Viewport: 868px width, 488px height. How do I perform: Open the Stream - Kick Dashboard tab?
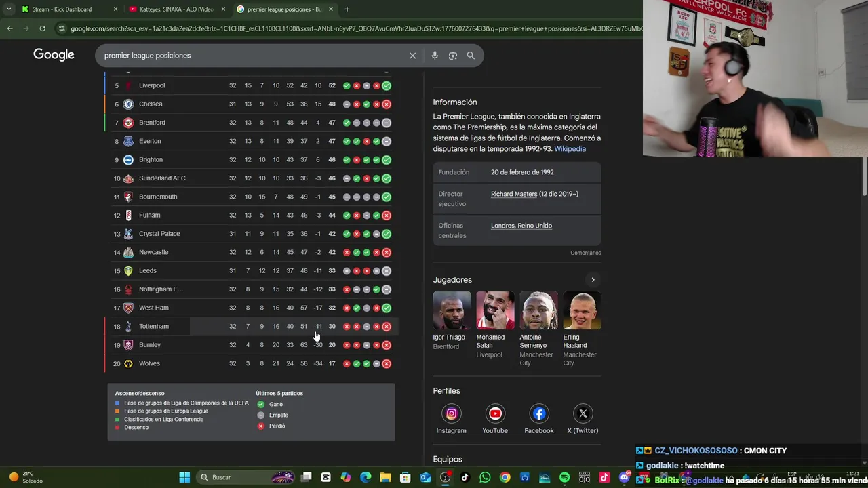(x=61, y=9)
